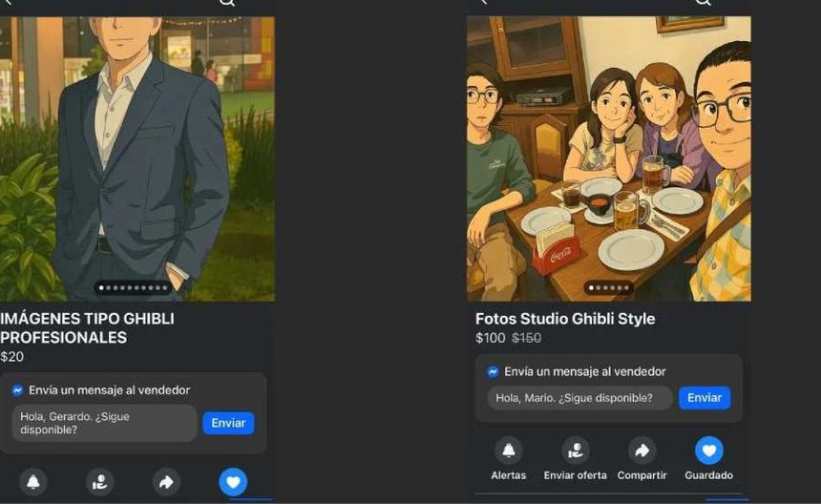Click the Messenger icon beside Mario's message prompt
821x504 pixels.
[x=493, y=371]
